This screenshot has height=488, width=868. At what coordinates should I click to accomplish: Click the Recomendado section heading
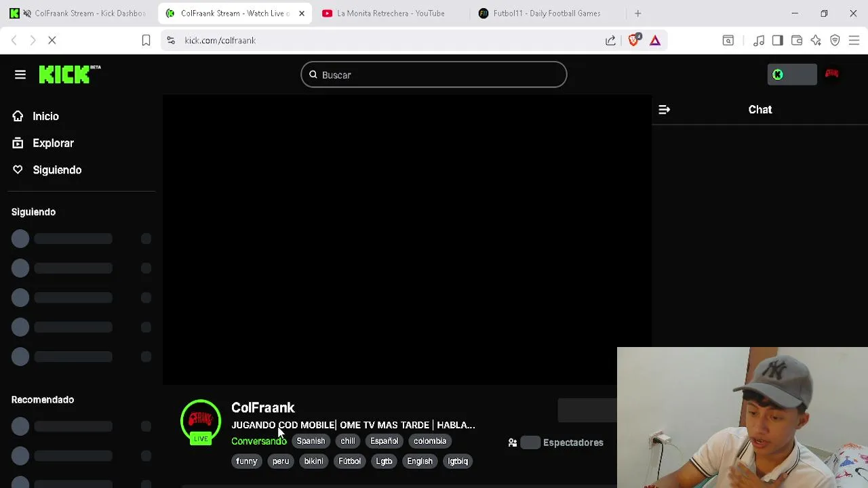[43, 400]
